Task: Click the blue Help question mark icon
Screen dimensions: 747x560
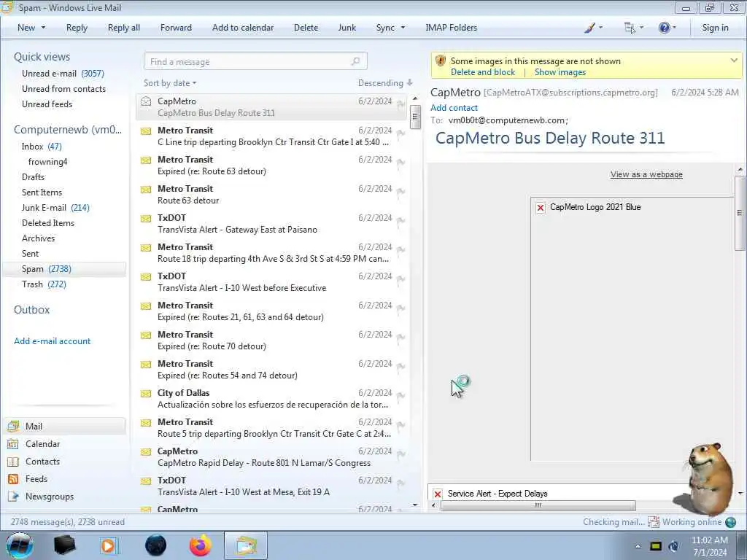Action: click(664, 28)
